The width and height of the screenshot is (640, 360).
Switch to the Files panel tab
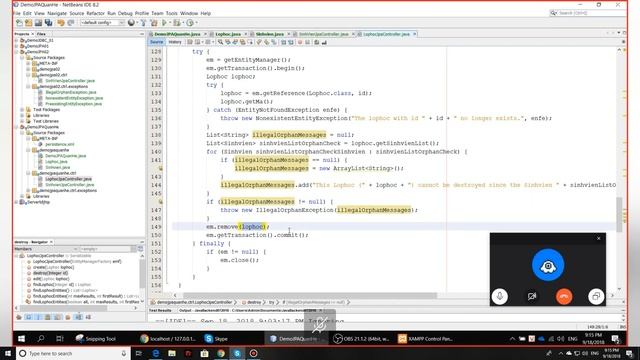tap(41, 34)
